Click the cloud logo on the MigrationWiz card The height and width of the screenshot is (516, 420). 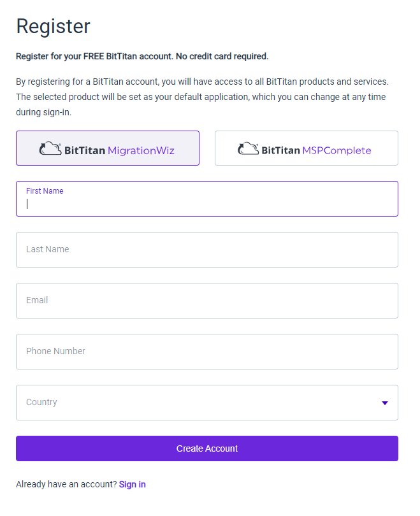click(x=50, y=148)
